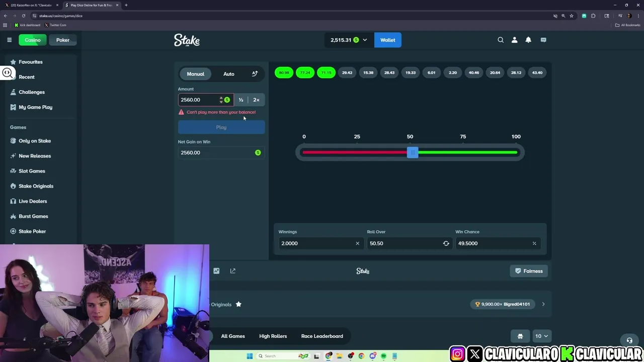Open the hamburger sidebar menu
644x362 pixels.
(9, 40)
